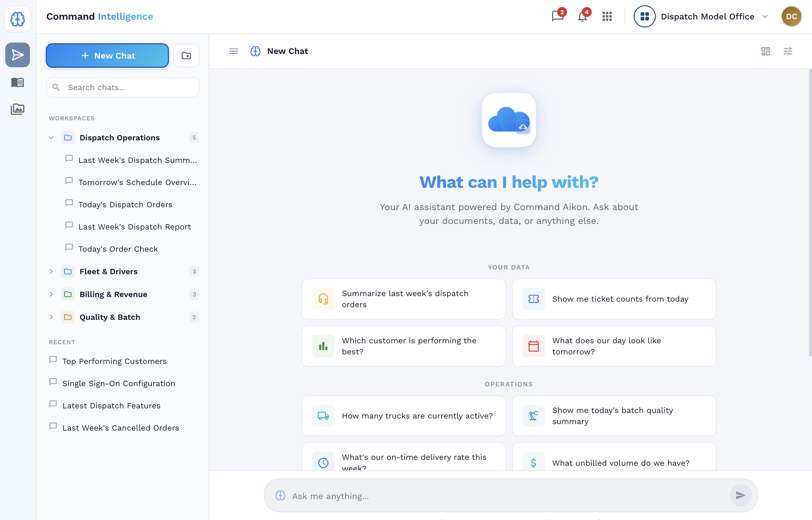
Task: Expand the Quality & Batch workspace chevron
Action: [51, 317]
